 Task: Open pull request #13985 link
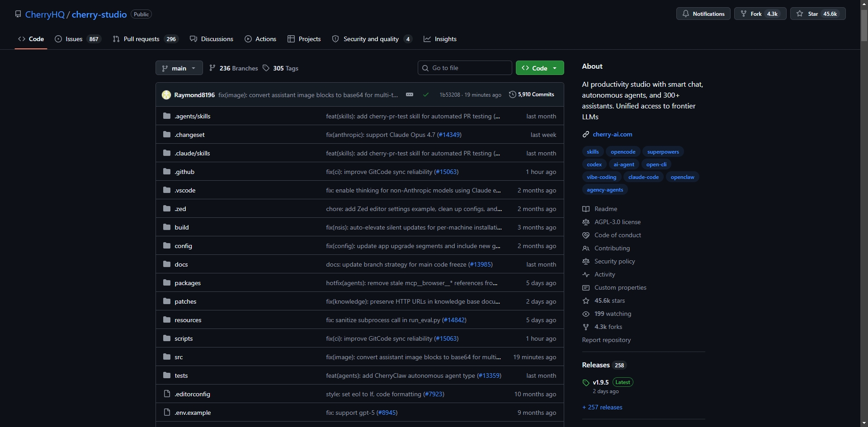[481, 264]
